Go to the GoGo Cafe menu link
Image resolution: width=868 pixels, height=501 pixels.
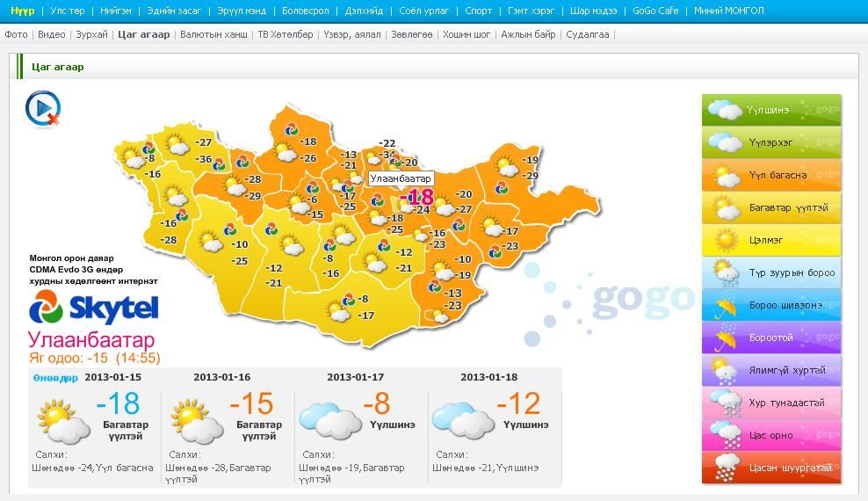[655, 11]
